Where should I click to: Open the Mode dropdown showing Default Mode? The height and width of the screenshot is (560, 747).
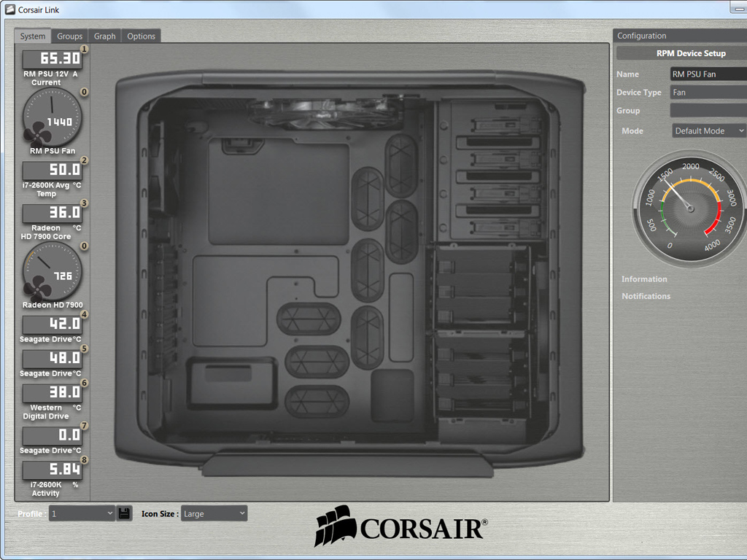pos(709,131)
